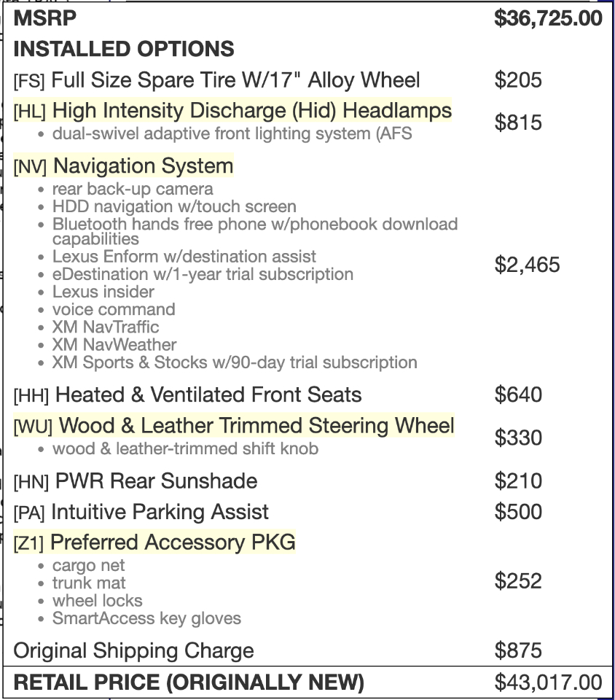
Task: Click the High Intensity Discharge Headlamps option
Action: pyautogui.click(x=252, y=111)
